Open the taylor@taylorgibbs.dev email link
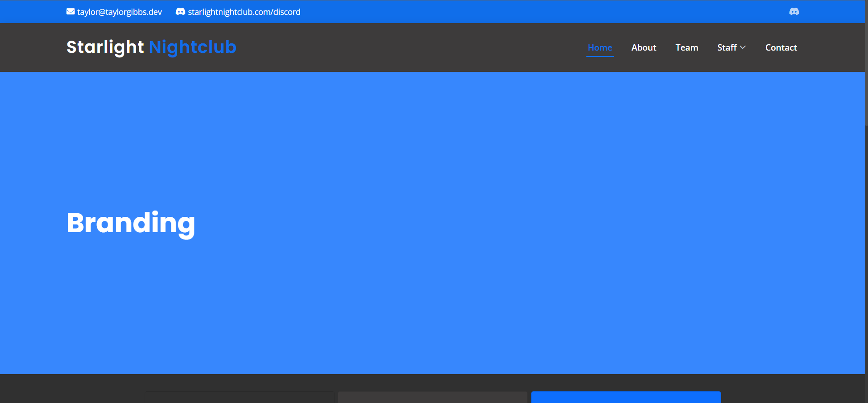Screen dimensions: 868x403 click(x=119, y=12)
